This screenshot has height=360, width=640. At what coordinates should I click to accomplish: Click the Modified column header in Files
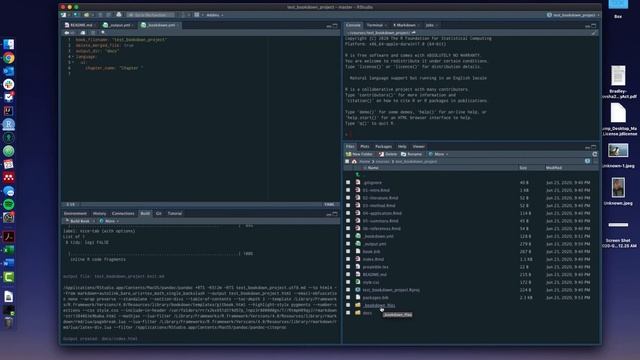coord(554,168)
